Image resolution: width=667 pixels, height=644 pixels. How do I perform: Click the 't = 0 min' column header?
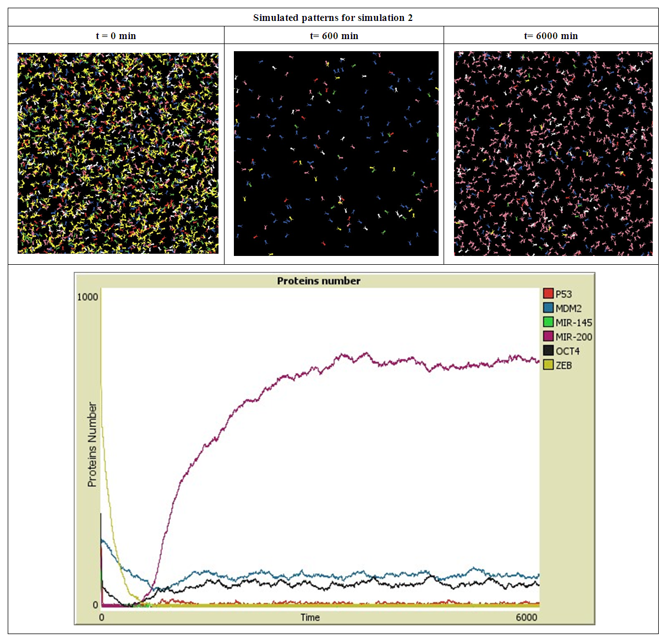click(x=116, y=36)
